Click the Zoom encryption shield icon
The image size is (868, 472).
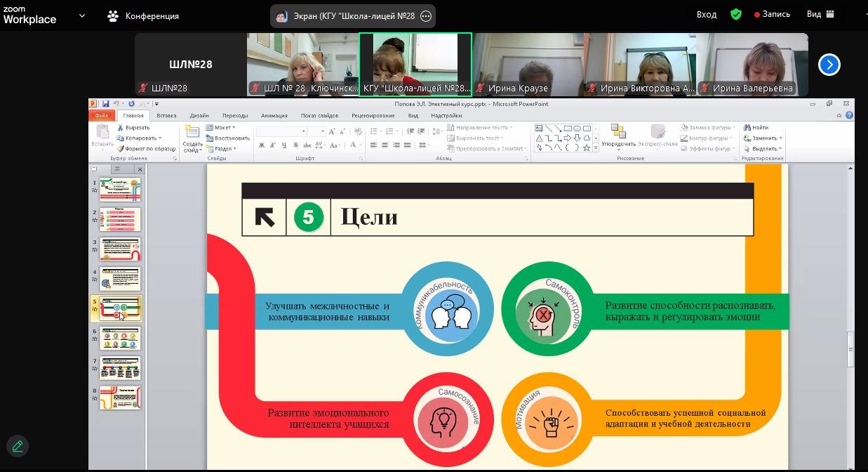pyautogui.click(x=736, y=14)
